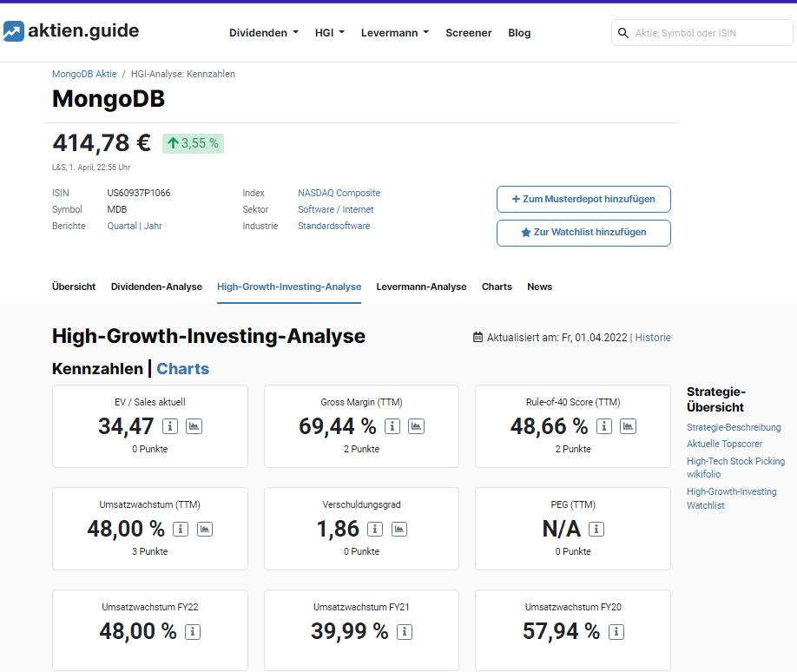This screenshot has width=797, height=672.
Task: Expand the HGI dropdown menu
Action: click(x=330, y=33)
